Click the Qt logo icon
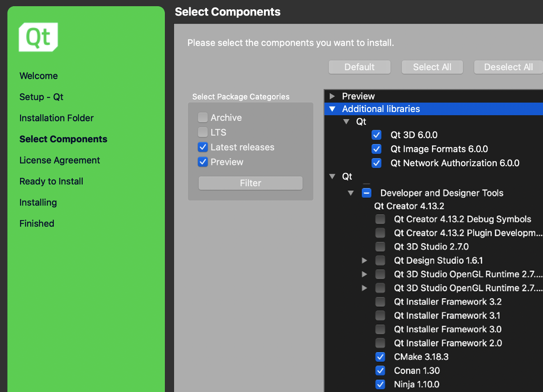Image resolution: width=543 pixels, height=392 pixels. coord(38,37)
